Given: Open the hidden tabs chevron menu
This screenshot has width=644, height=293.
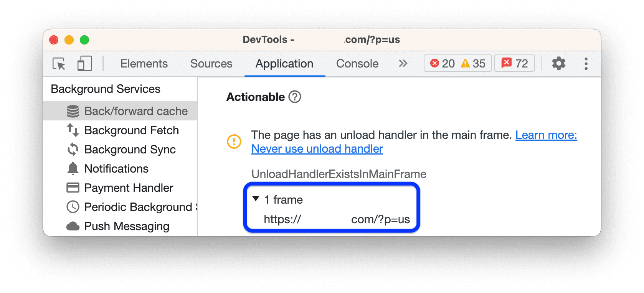Looking at the screenshot, I should point(402,64).
